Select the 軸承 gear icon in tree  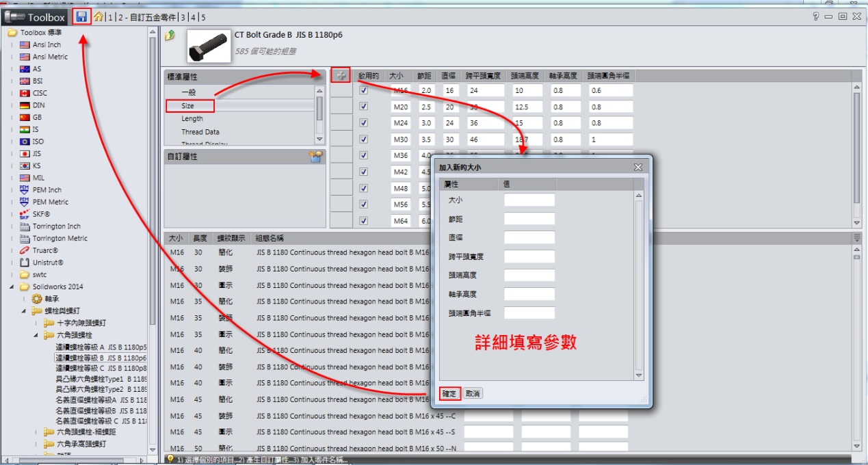(37, 299)
